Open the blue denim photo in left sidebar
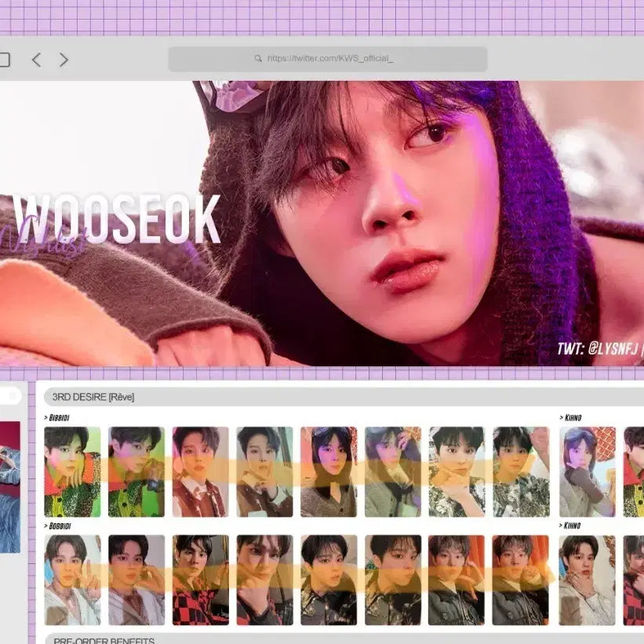 tap(10, 487)
